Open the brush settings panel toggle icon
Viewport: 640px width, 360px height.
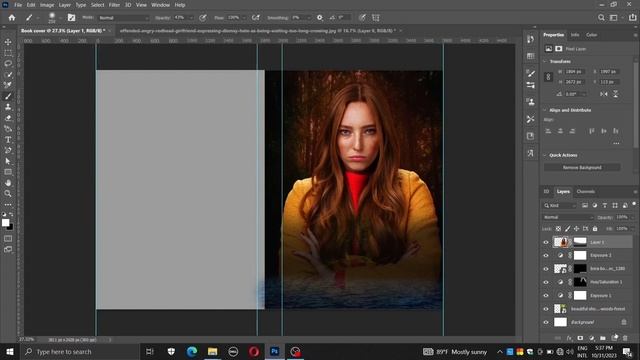click(71, 18)
